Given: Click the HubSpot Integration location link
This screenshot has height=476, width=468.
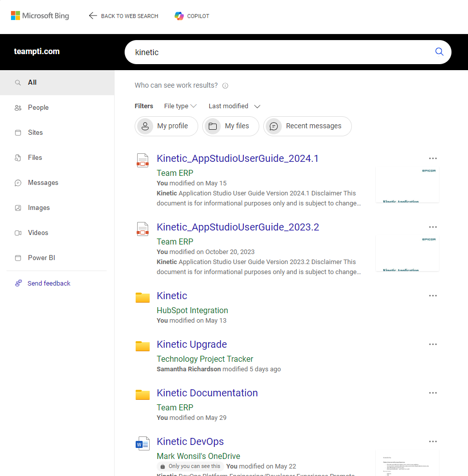Looking at the screenshot, I should point(192,310).
